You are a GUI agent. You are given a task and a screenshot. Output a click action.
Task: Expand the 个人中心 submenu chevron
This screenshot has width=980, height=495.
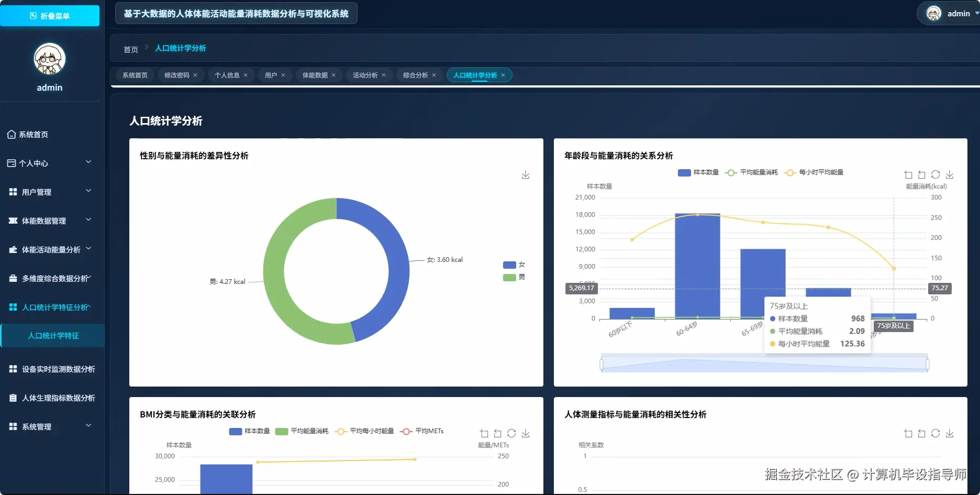88,162
